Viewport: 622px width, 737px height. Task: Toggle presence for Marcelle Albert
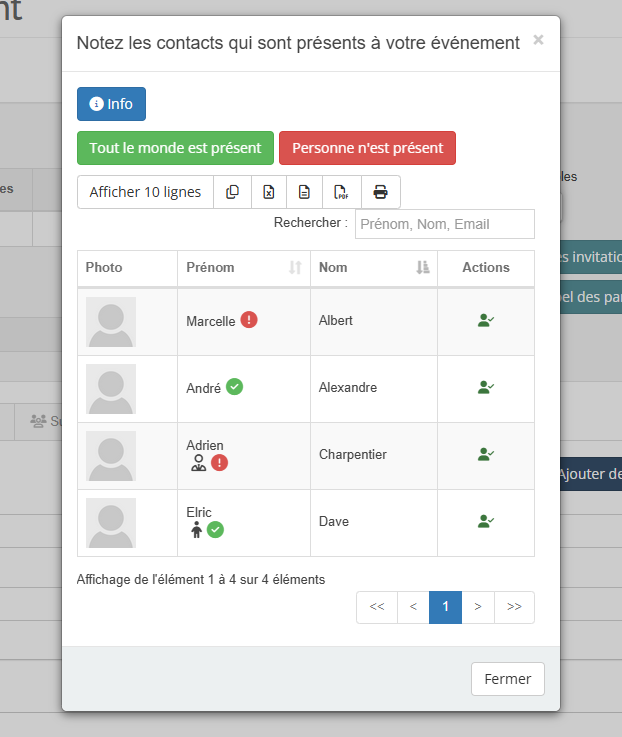(486, 321)
